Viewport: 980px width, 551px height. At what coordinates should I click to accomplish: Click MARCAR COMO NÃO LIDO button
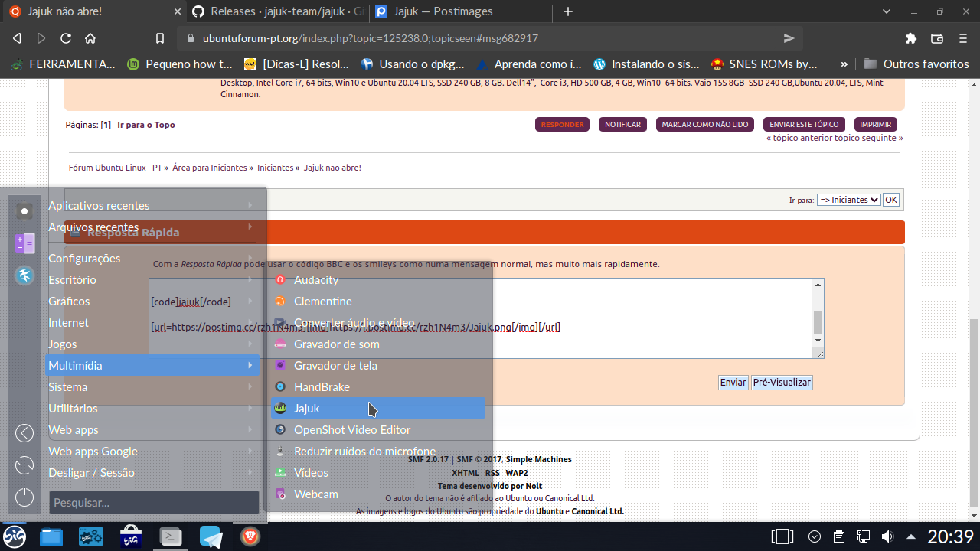tap(704, 125)
